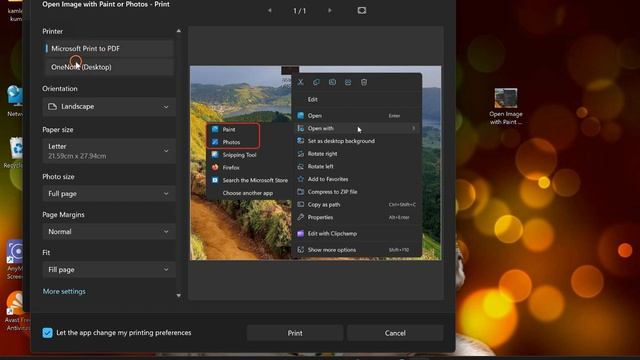Select Microsoft Print to PDF printer
The height and width of the screenshot is (360, 640).
108,49
